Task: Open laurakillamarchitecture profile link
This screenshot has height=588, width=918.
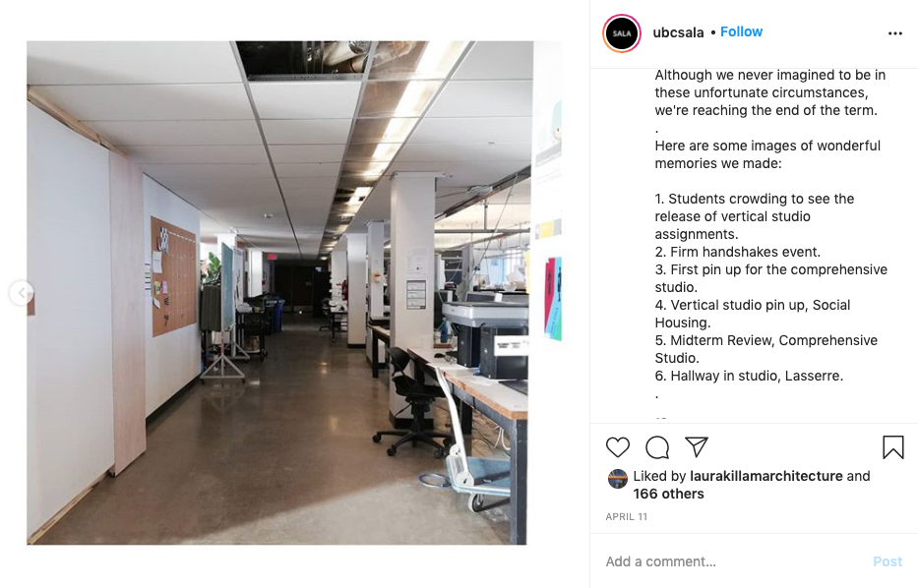Action: [x=766, y=476]
